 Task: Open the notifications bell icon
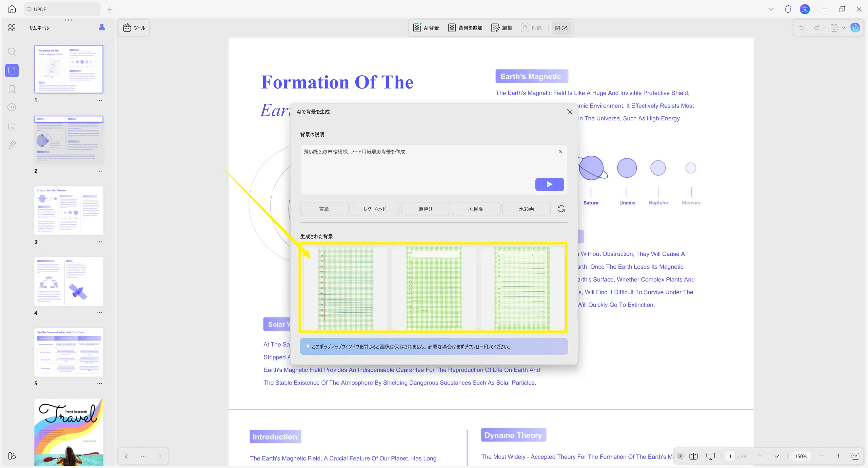click(x=788, y=9)
